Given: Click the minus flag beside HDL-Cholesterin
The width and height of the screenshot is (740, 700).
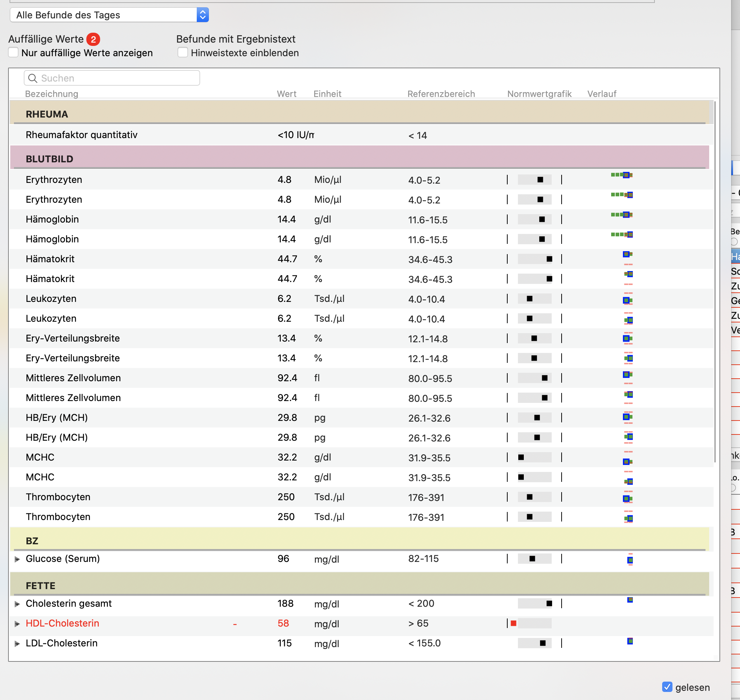Looking at the screenshot, I should tap(235, 624).
